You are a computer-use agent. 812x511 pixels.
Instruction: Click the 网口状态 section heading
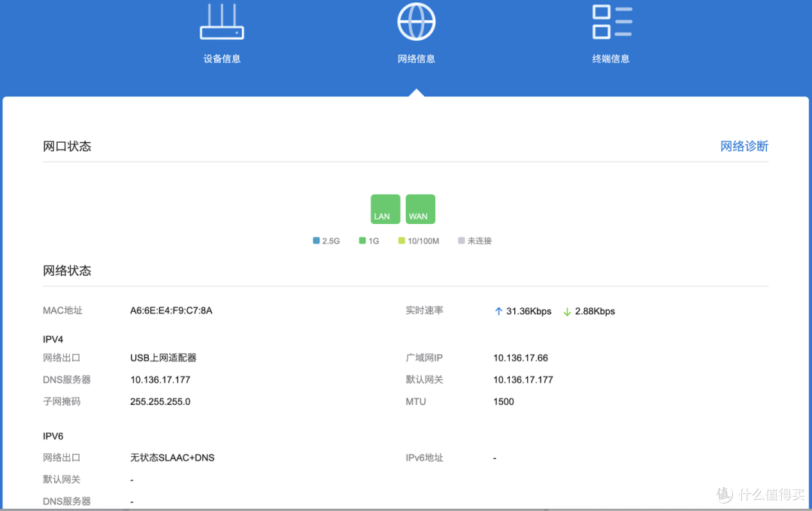(67, 147)
